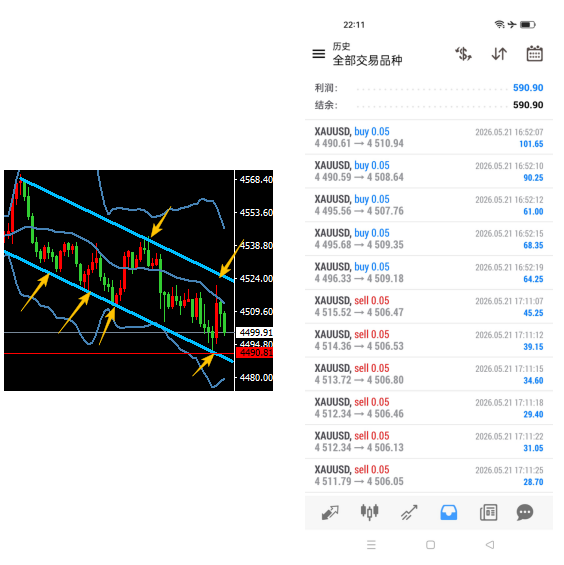
Task: Open the sell trade with profit 39.15
Action: 429,341
